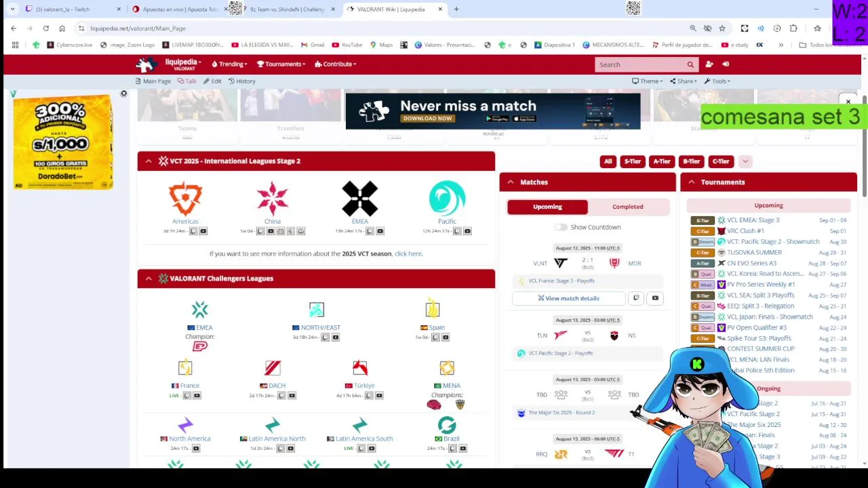
Task: Open TUSOVKA SUMMER tournament link
Action: pos(754,252)
